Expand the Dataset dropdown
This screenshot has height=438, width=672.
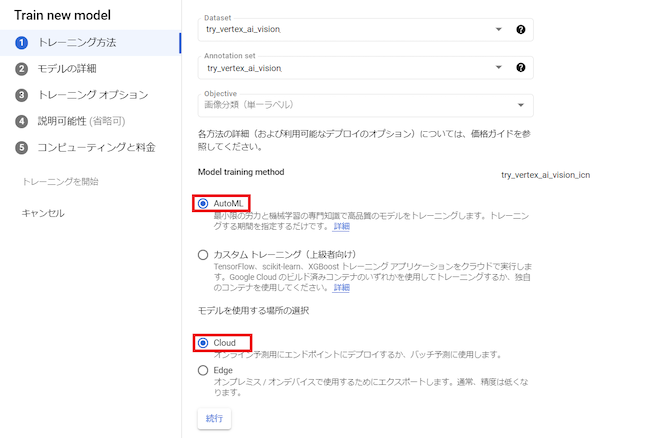pyautogui.click(x=498, y=30)
